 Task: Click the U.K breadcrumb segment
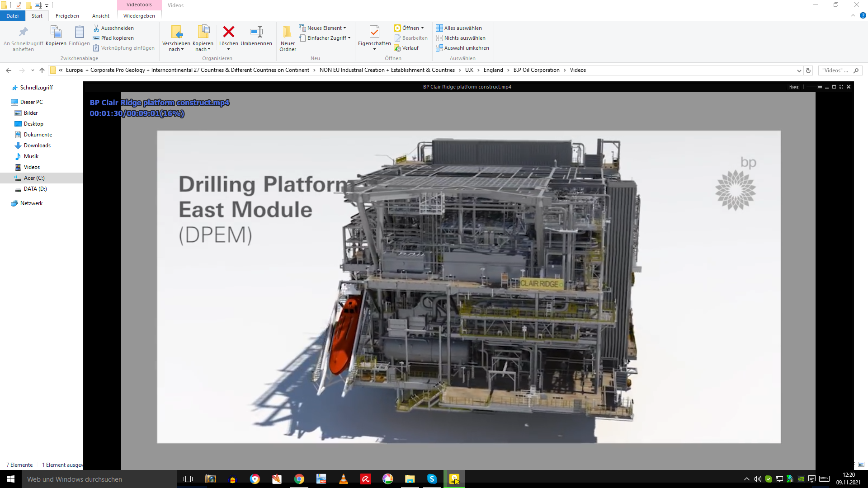[469, 70]
